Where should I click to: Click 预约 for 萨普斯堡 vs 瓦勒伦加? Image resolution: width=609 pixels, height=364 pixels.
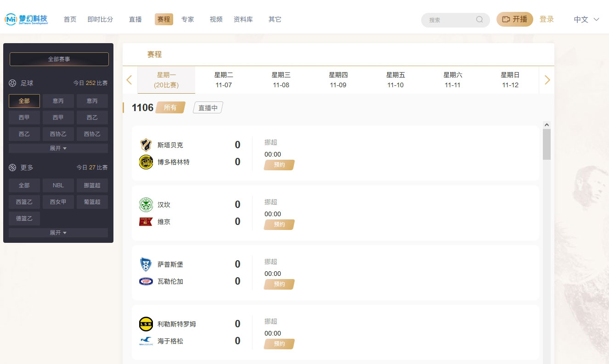point(279,284)
